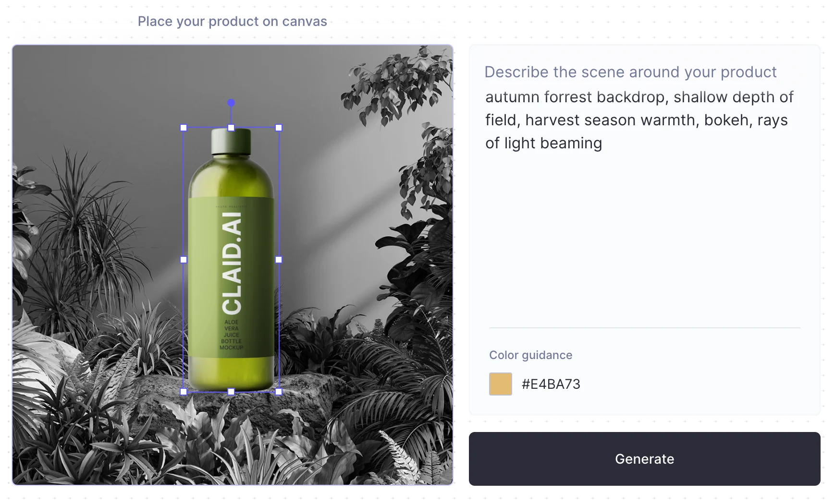Click the bottom-center resize handle of selection
Viewport: 835px width, 504px height.
pyautogui.click(x=231, y=392)
